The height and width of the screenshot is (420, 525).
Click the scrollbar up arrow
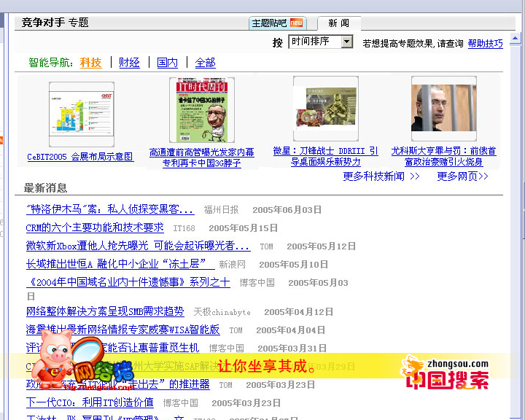(516, 39)
